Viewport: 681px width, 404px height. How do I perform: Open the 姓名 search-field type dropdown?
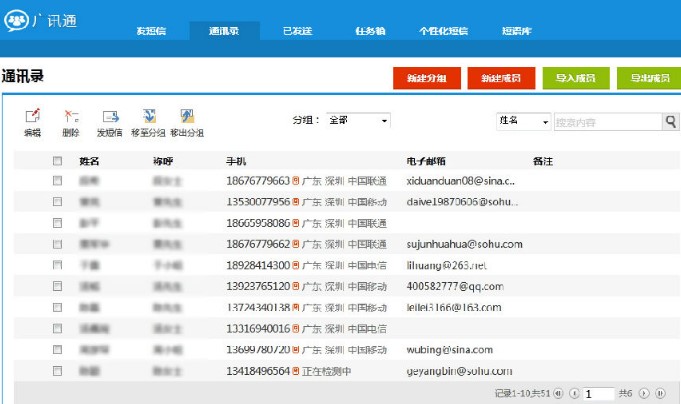click(x=523, y=121)
